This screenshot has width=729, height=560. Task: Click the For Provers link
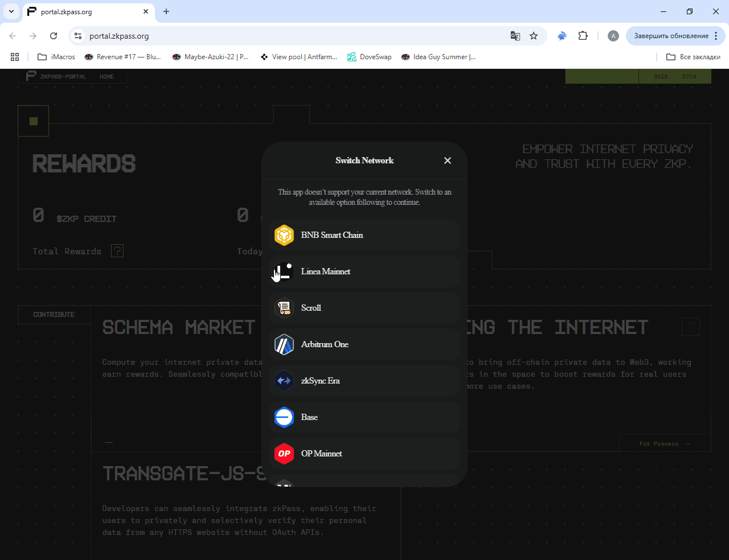point(665,444)
